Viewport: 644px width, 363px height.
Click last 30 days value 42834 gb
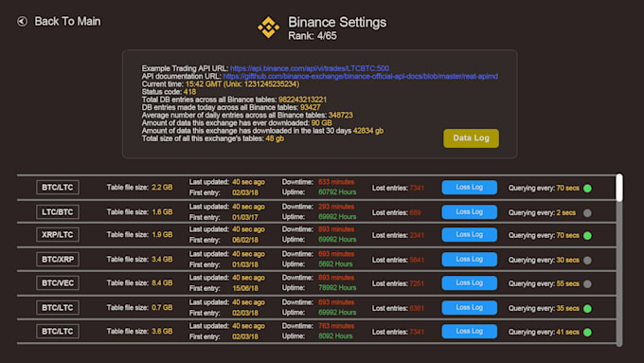(368, 131)
